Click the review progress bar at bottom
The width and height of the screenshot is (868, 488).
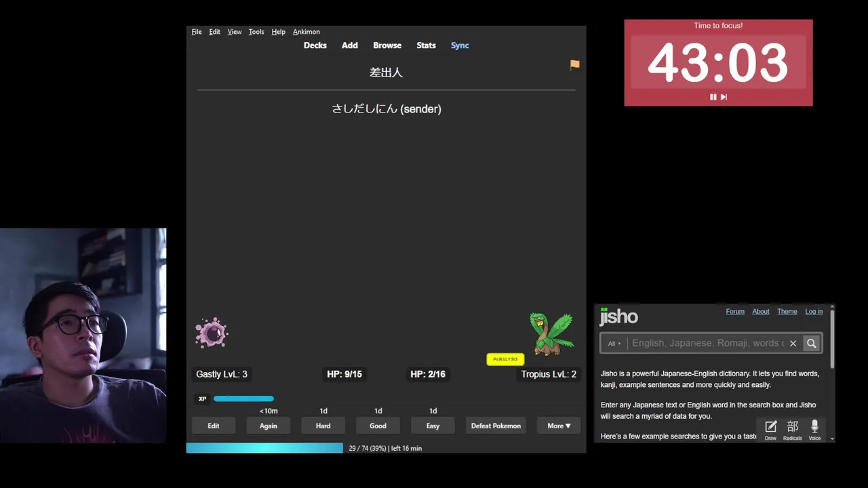pyautogui.click(x=264, y=448)
